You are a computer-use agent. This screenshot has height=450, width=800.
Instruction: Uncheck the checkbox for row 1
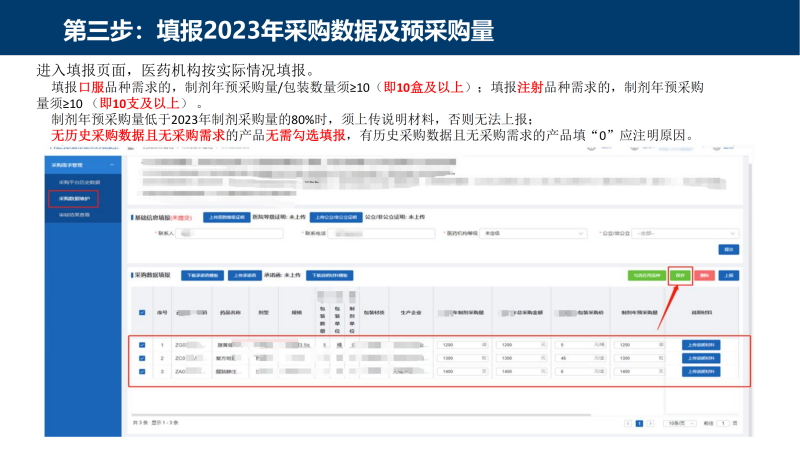point(141,345)
